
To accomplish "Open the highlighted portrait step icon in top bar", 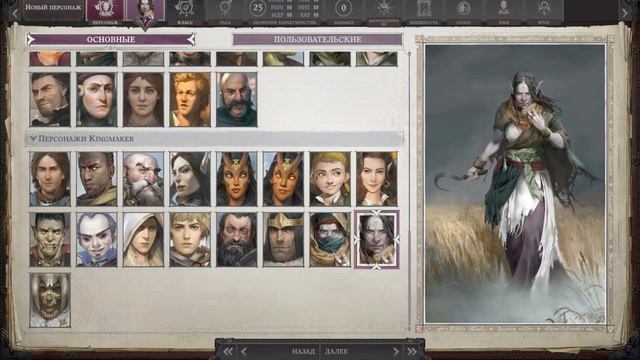I will point(145,11).
